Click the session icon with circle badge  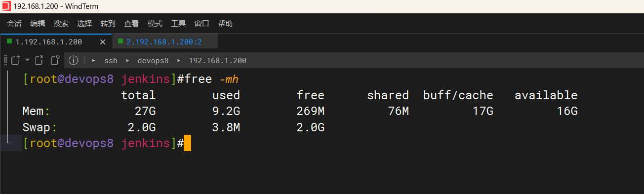point(55,60)
